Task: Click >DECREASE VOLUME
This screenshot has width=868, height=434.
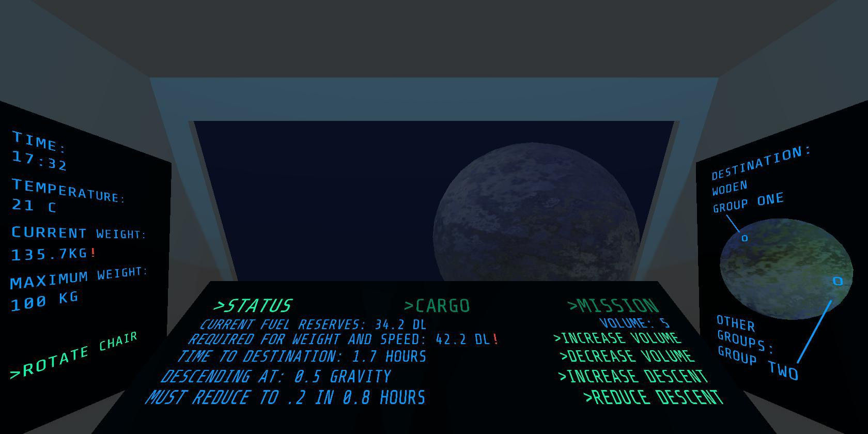Action: pos(627,357)
